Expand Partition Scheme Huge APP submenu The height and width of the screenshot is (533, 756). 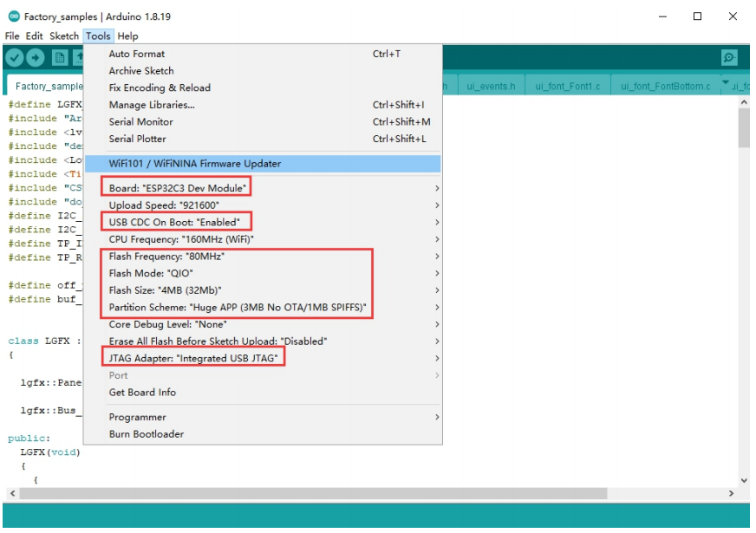(x=263, y=308)
